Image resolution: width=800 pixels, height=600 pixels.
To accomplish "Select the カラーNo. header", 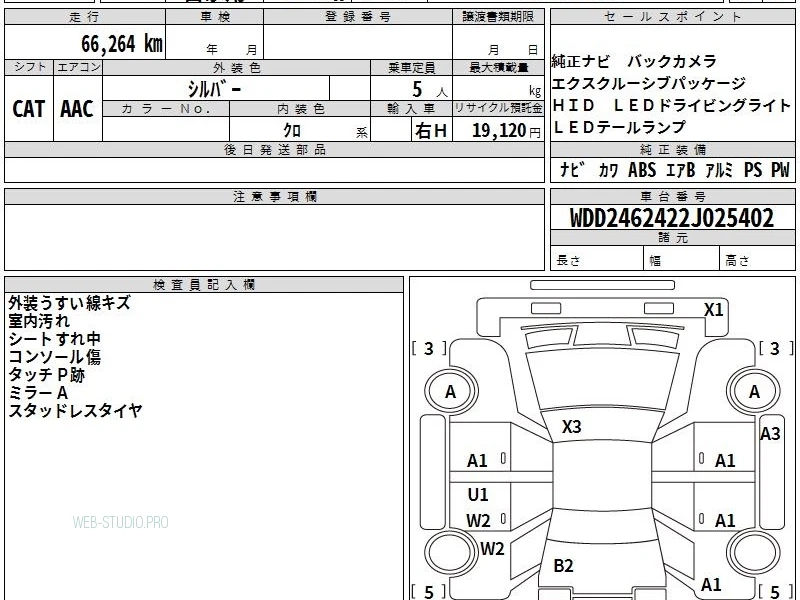I will click(166, 109).
